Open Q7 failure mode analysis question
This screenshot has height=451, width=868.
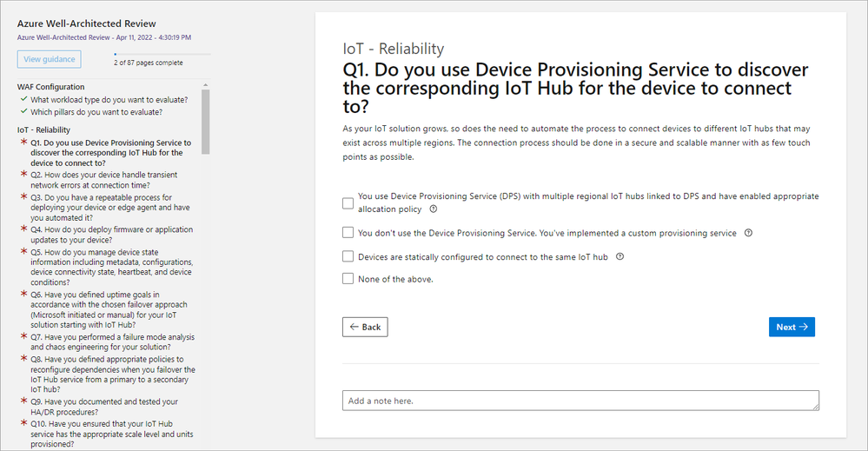pos(112,342)
